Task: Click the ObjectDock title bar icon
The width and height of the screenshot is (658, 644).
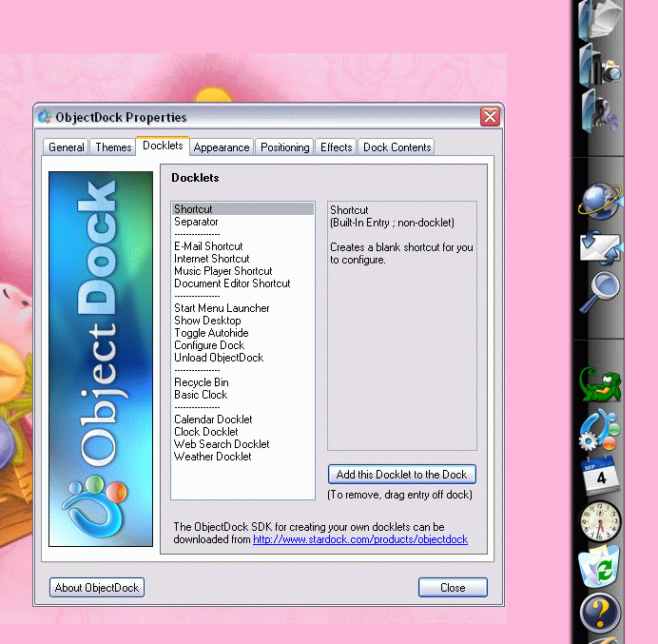Action: 45,117
